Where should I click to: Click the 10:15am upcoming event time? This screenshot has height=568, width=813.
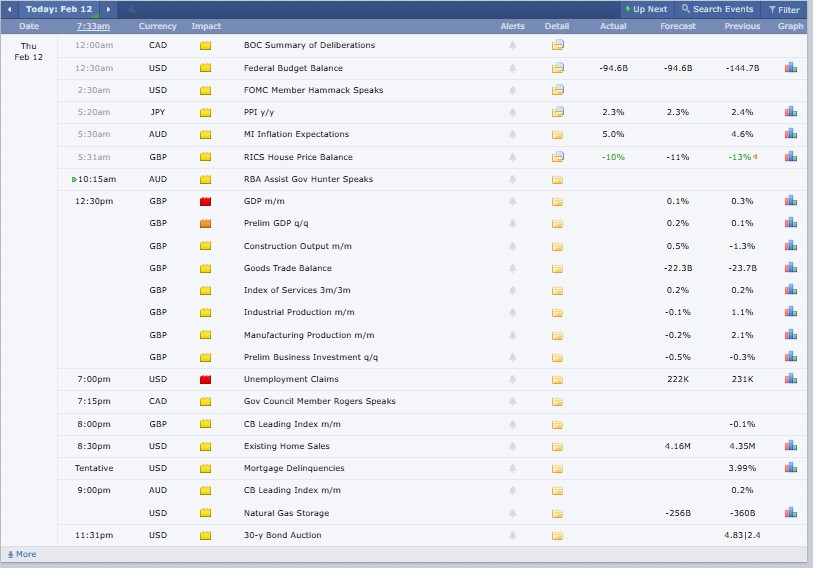tap(96, 179)
